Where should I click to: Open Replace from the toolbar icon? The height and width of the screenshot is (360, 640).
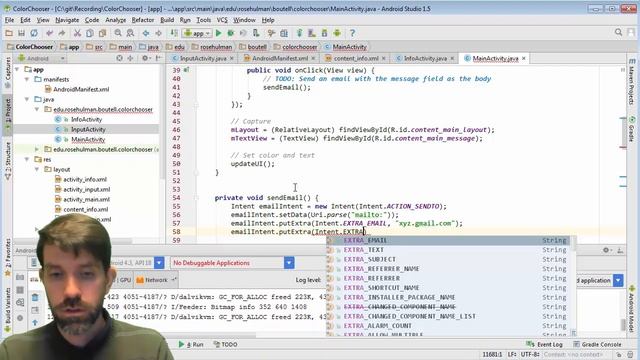click(x=130, y=33)
